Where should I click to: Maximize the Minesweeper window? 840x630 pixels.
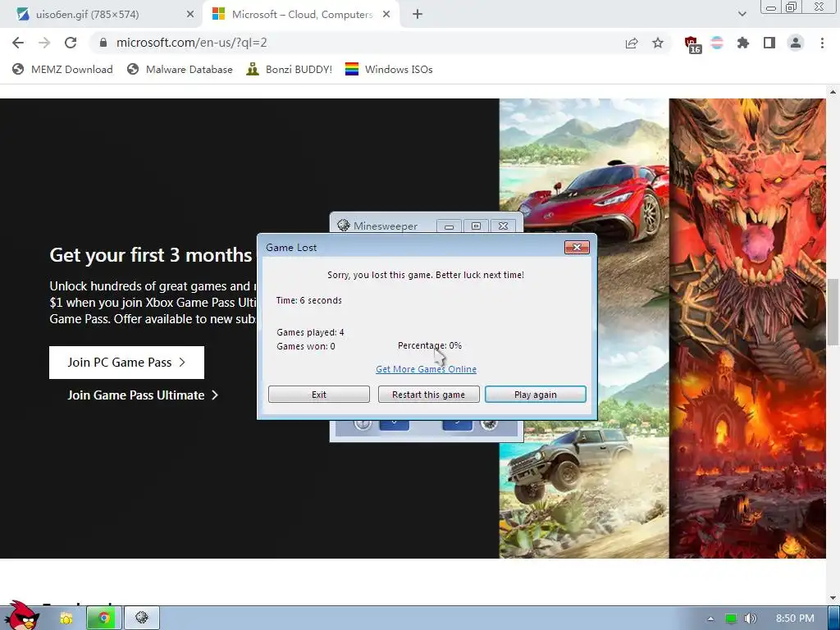(476, 226)
